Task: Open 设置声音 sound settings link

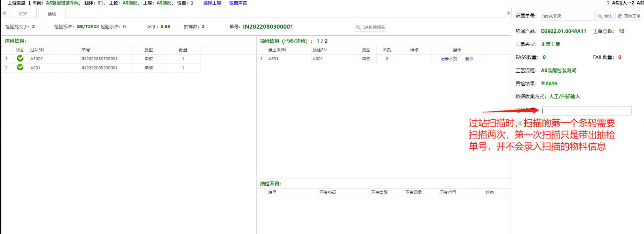Action: [238, 3]
